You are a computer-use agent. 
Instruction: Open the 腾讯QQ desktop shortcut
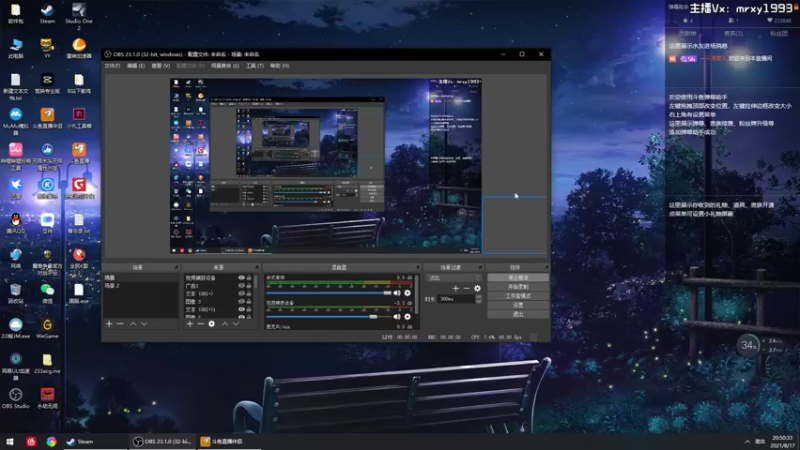tap(15, 223)
